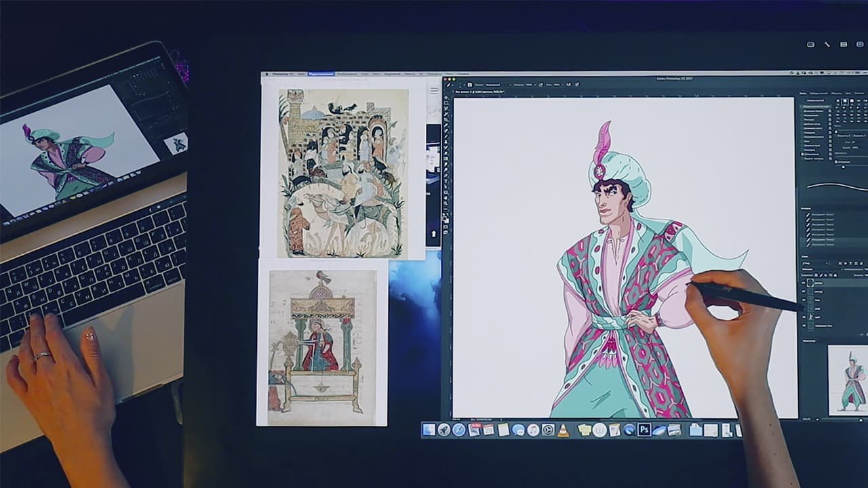
Task: Select the Eraser tool in the toolbox
Action: tap(446, 153)
